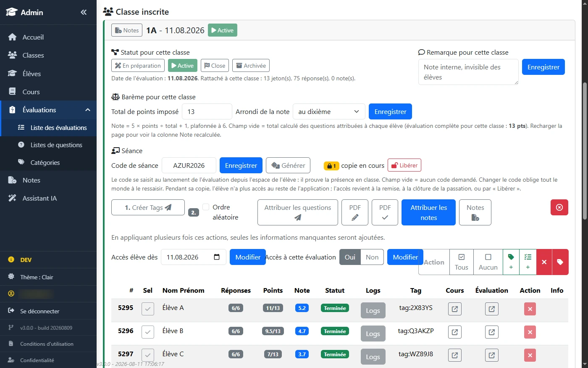Set evaluation access to Non
The image size is (588, 368).
point(372,257)
